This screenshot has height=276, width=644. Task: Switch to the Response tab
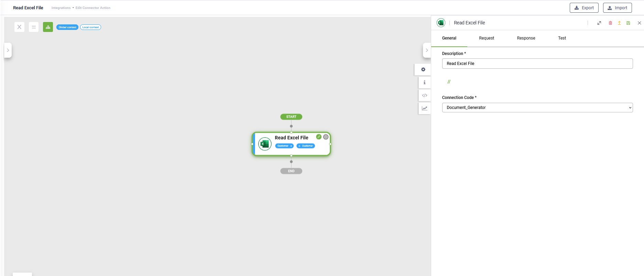pyautogui.click(x=526, y=38)
